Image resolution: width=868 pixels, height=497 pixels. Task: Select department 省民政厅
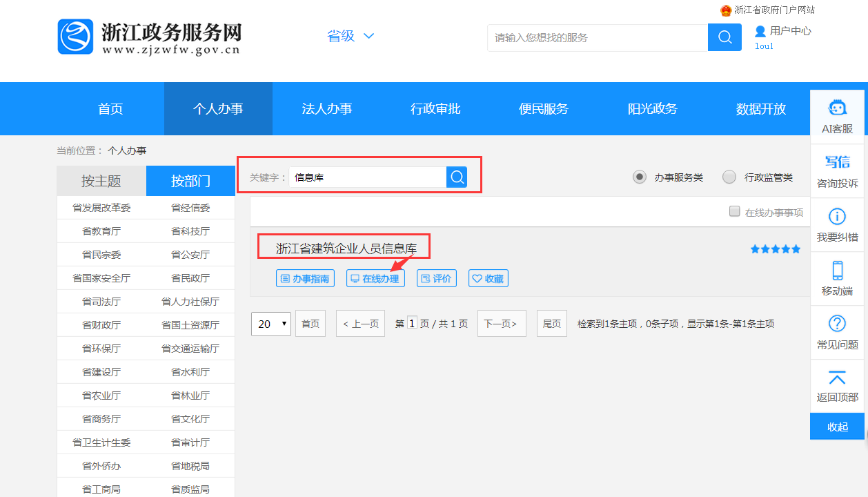pos(190,278)
